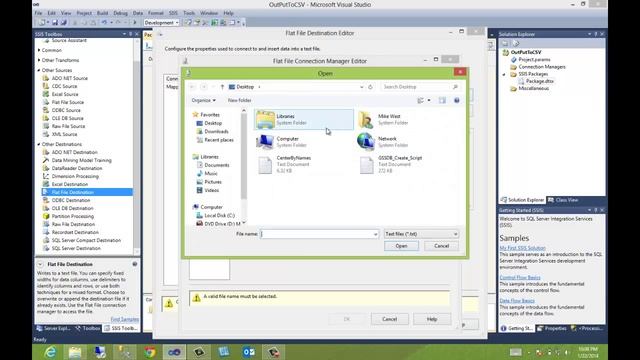Open the Project menu
The height and width of the screenshot is (360, 640).
pyautogui.click(x=84, y=13)
